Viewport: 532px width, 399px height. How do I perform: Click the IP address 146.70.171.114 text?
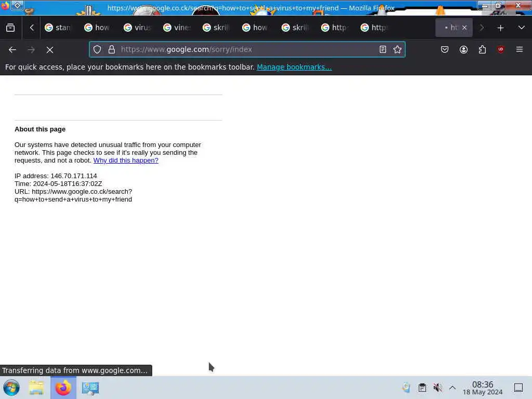[56, 176]
